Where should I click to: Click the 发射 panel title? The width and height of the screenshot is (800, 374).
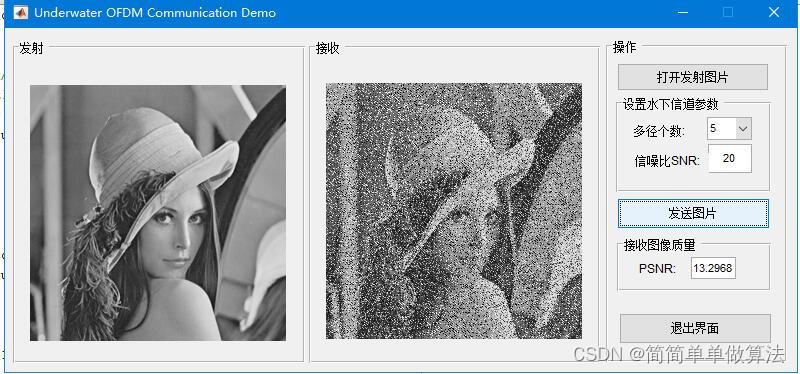[x=31, y=48]
